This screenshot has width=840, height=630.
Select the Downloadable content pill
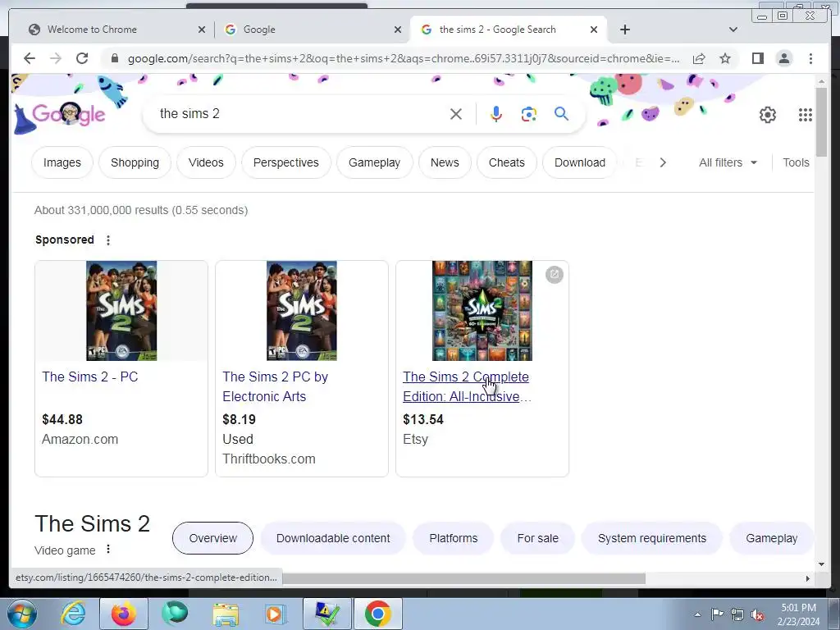click(x=333, y=538)
